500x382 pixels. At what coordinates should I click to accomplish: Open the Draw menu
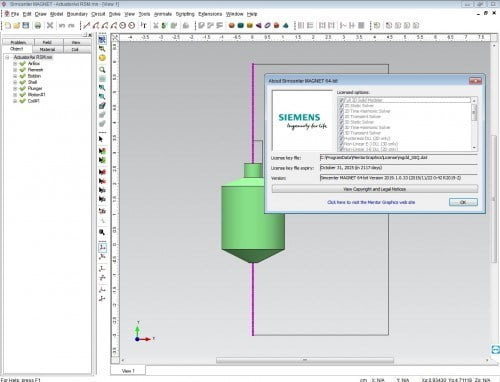(x=41, y=14)
